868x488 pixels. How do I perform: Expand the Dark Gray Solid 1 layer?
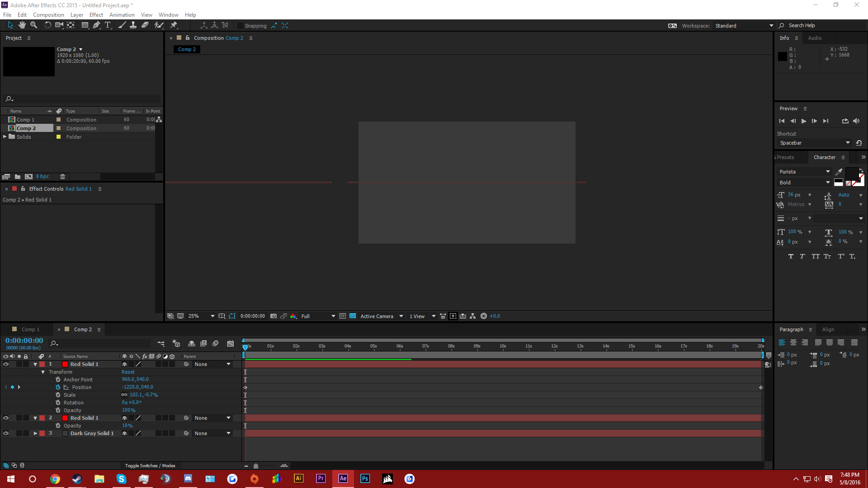35,433
